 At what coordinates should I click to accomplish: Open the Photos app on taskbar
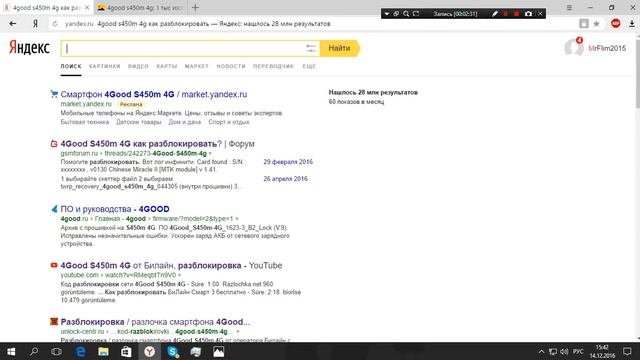coord(218,351)
